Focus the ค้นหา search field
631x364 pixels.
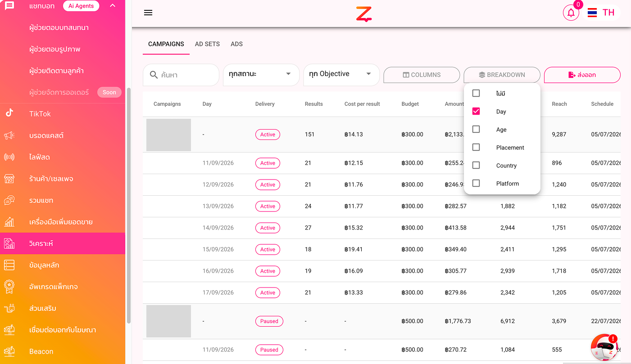point(181,75)
